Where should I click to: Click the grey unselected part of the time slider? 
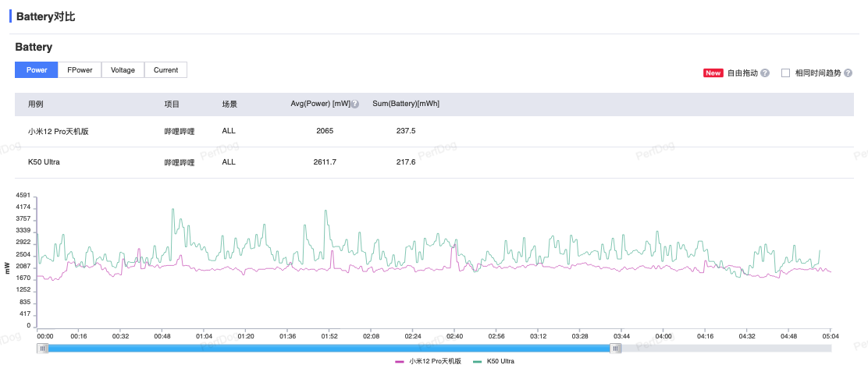[x=726, y=349]
